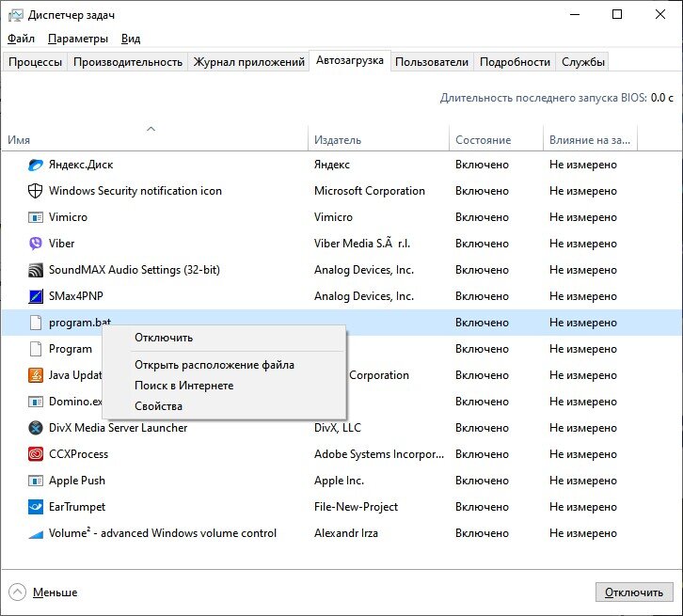This screenshot has width=683, height=616.
Task: Click publisher File-New-Project
Action: [356, 507]
